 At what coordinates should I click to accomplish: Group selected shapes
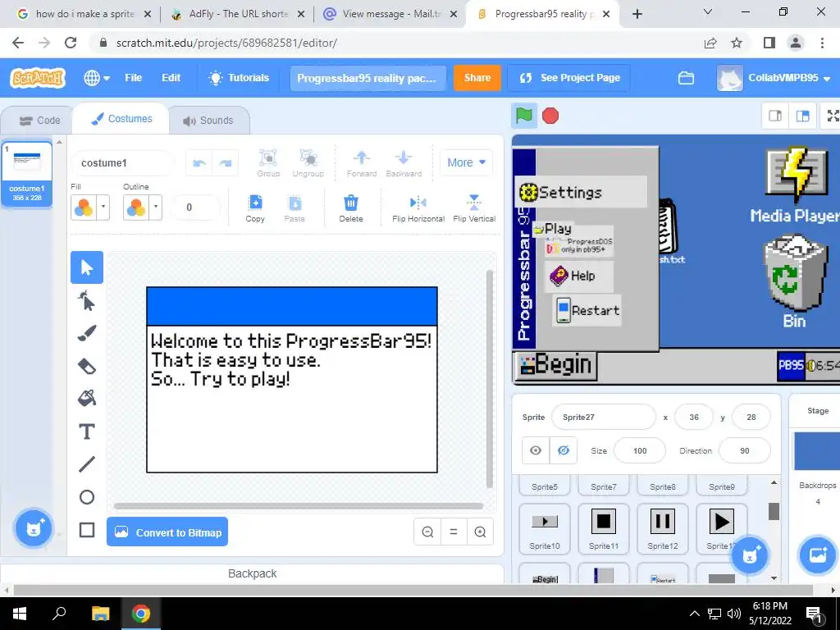(268, 163)
